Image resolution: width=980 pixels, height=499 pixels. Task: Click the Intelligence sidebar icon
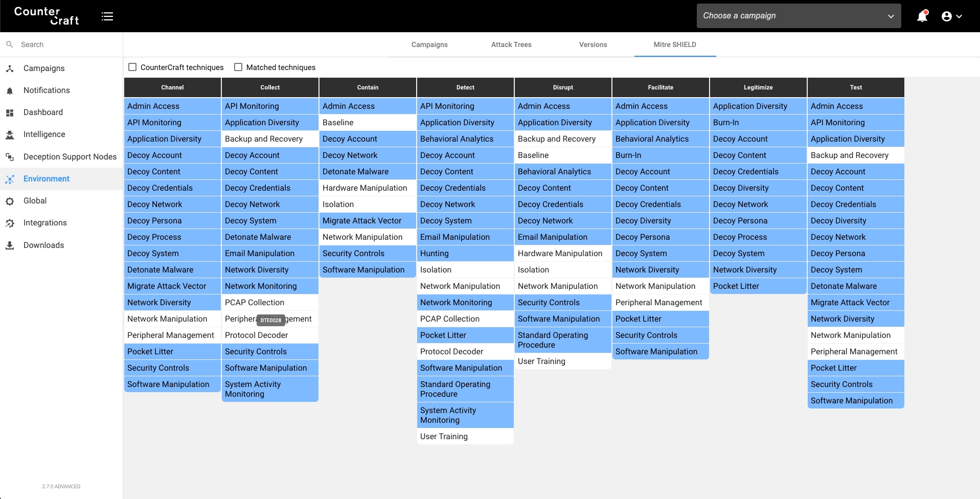[10, 134]
